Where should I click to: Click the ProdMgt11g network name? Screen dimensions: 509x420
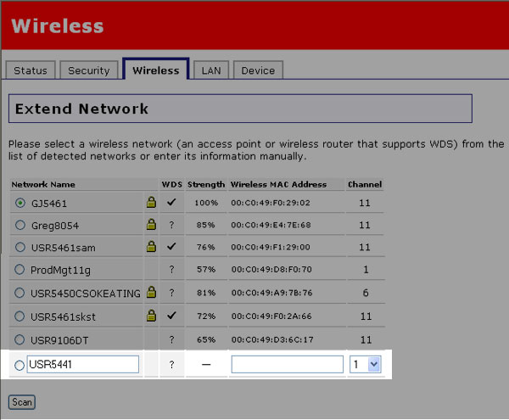tap(60, 270)
